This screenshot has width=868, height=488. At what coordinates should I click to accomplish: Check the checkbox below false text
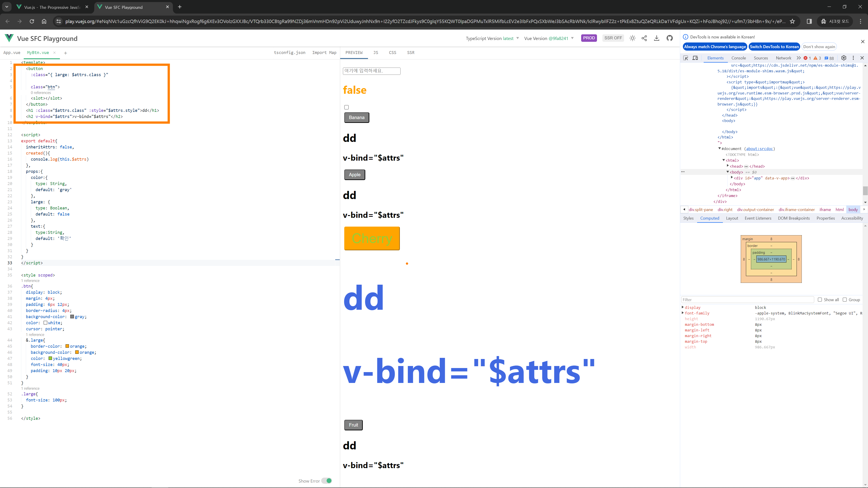coord(346,107)
